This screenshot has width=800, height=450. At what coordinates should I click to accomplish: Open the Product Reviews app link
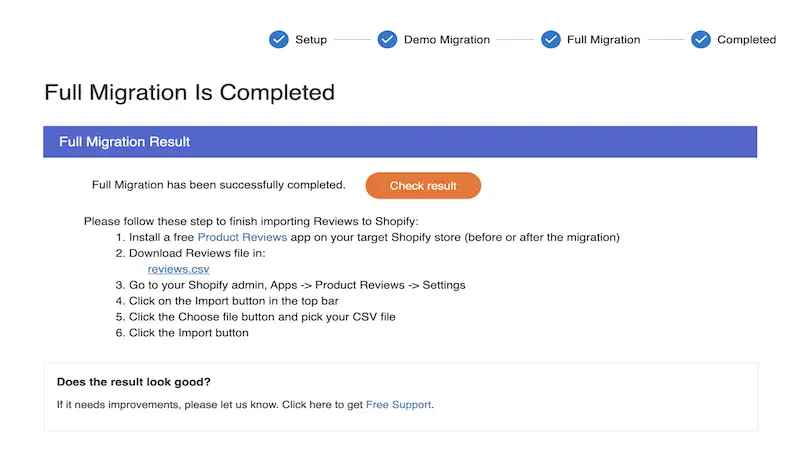coord(242,237)
